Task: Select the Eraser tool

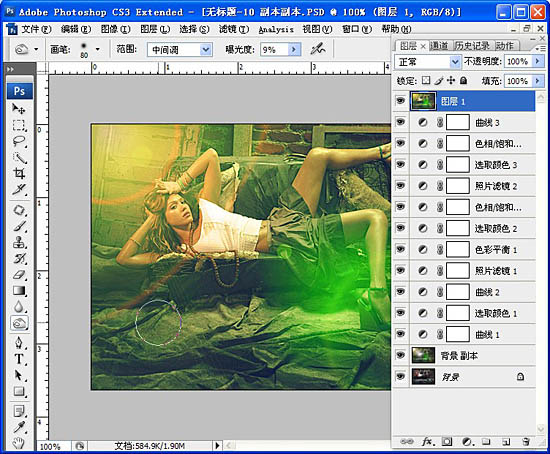Action: pyautogui.click(x=19, y=275)
